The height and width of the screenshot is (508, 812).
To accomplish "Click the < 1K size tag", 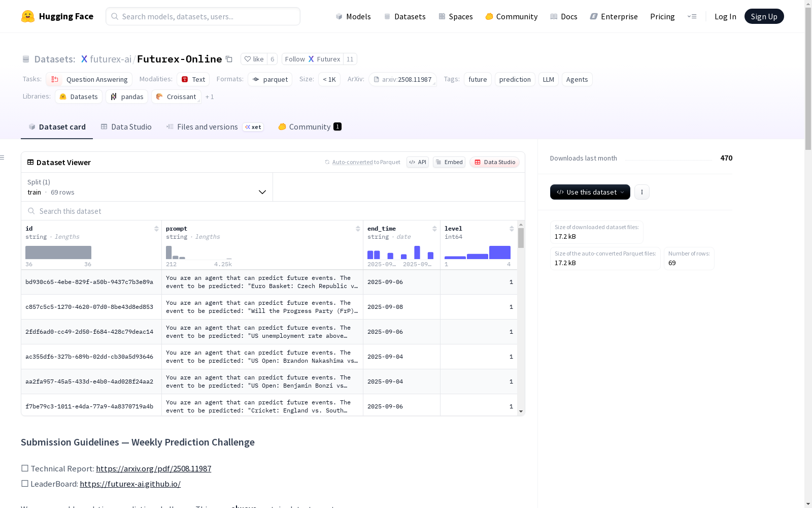I will click(329, 79).
